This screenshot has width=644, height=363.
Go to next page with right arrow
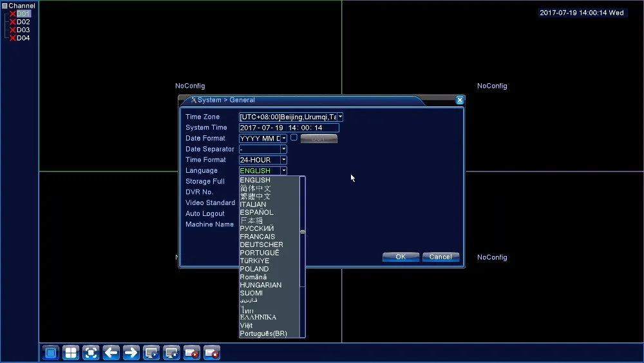[x=131, y=353]
